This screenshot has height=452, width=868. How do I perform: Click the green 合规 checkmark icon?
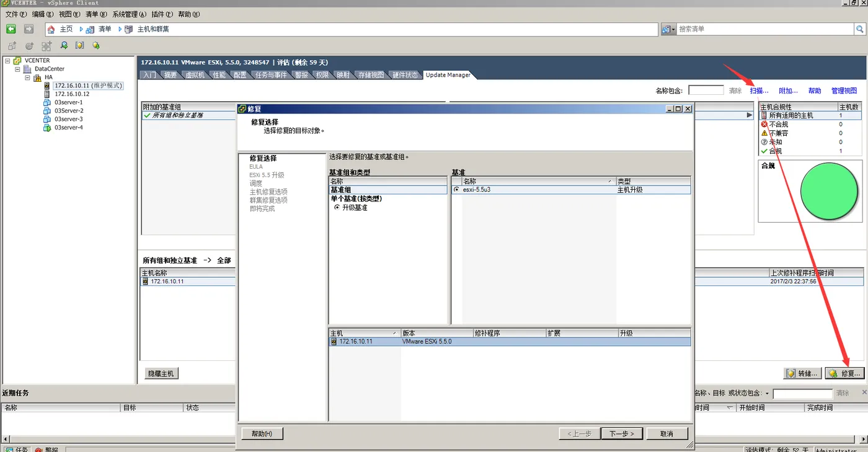click(x=764, y=151)
